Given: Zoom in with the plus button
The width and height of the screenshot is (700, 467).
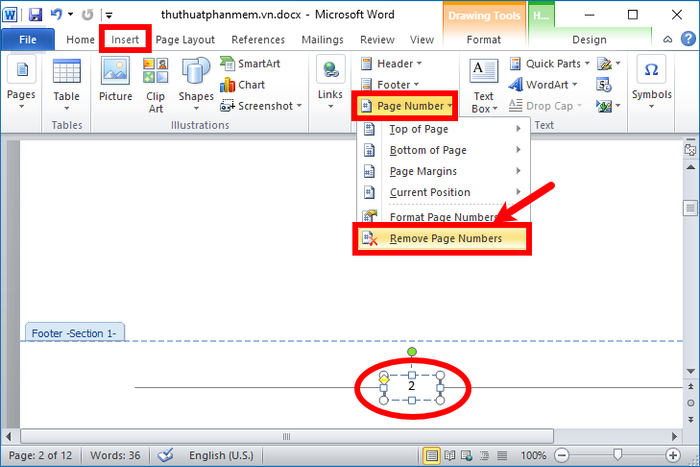Looking at the screenshot, I should point(672,455).
